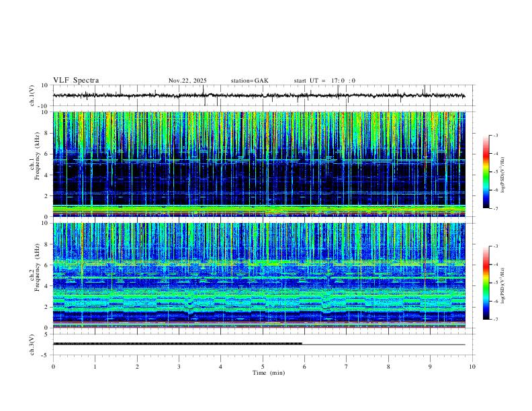This screenshot has height=411, width=532.
Task: Click the ch.2 spectrogram color scale bar
Action: pos(486,283)
